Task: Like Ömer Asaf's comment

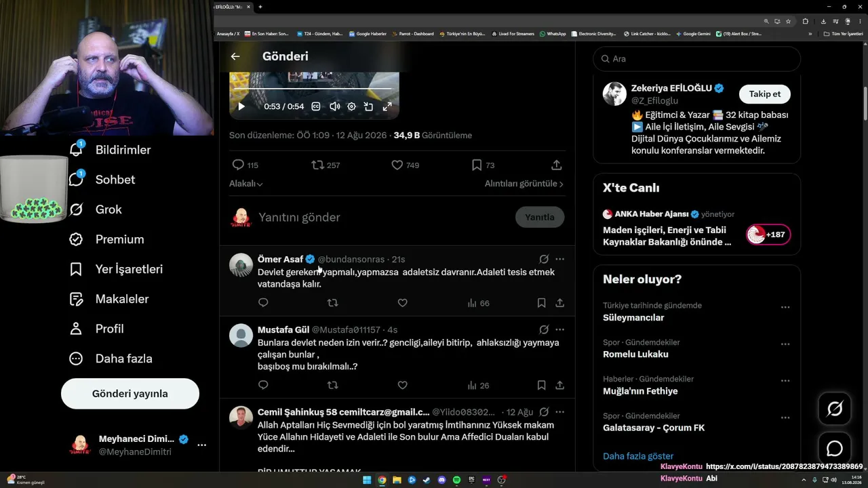Action: (x=402, y=303)
